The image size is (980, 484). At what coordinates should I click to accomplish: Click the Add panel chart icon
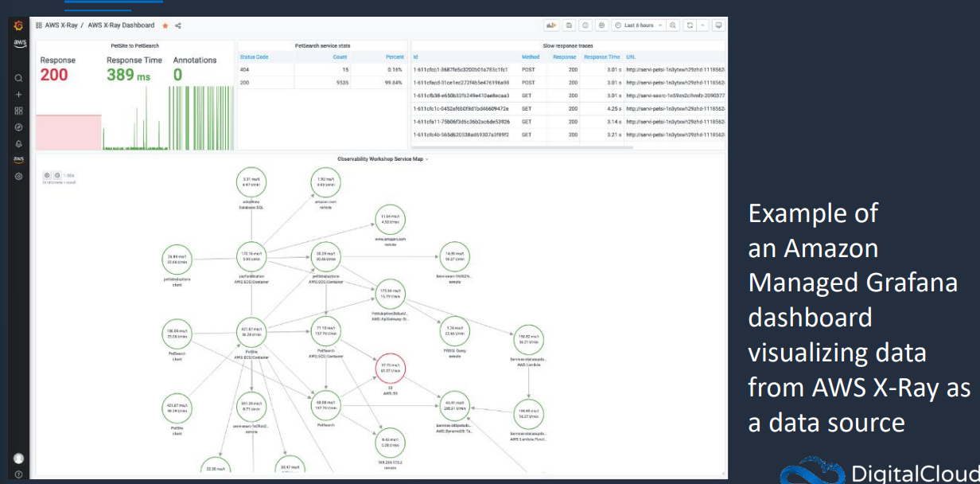(x=550, y=25)
